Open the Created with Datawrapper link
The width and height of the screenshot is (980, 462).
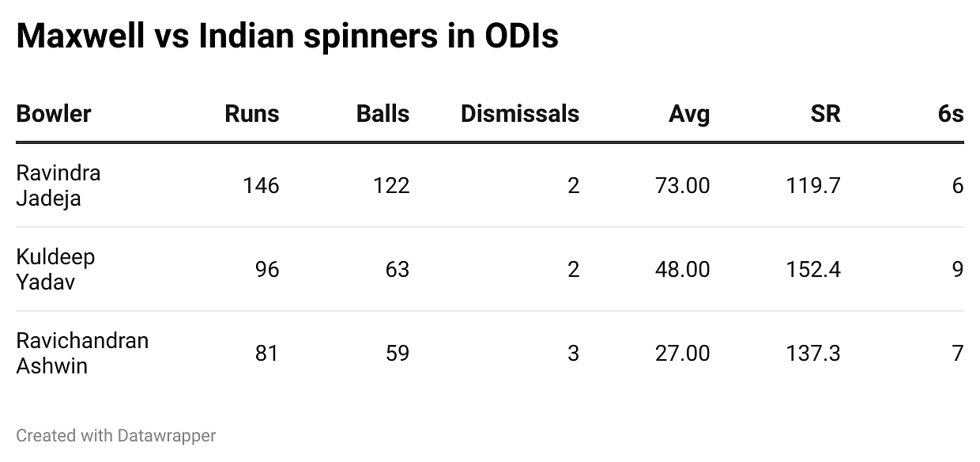tap(116, 435)
